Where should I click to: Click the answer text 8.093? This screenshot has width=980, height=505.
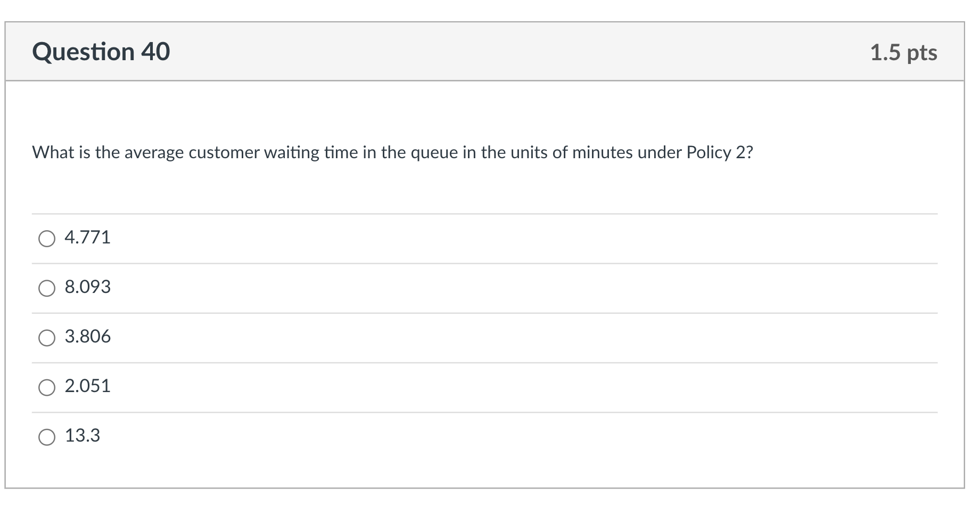click(x=88, y=287)
